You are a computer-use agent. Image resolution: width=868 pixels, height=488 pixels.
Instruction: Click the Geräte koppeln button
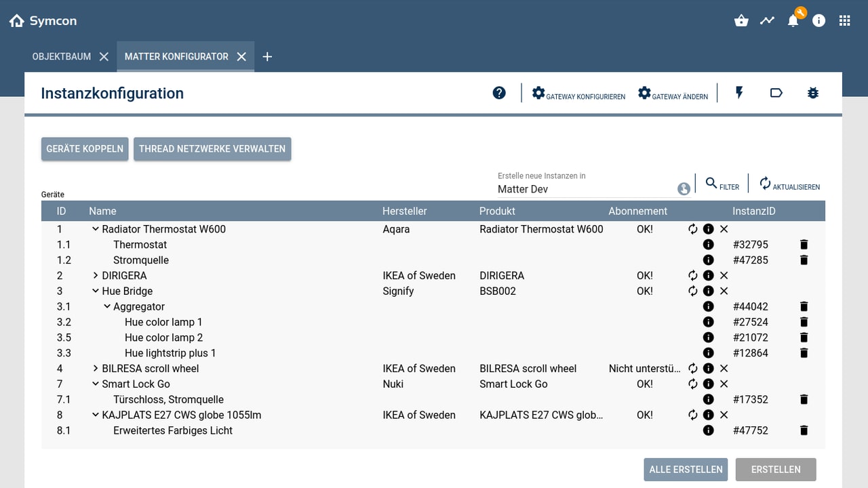[85, 149]
